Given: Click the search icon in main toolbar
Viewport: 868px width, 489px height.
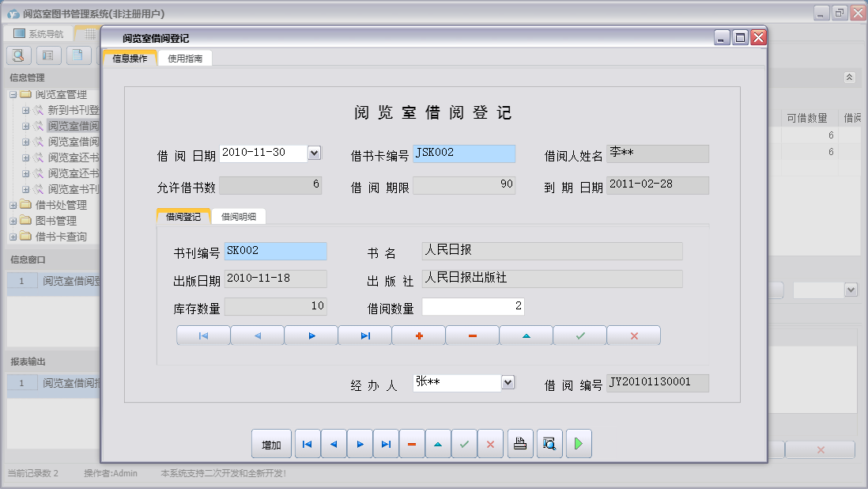Looking at the screenshot, I should [19, 55].
